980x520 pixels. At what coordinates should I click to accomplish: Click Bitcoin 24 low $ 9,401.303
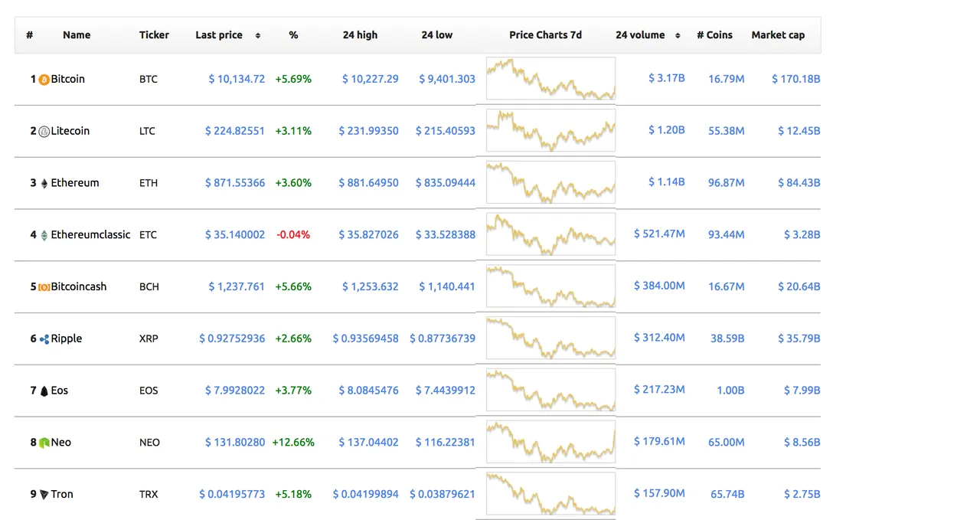(447, 79)
